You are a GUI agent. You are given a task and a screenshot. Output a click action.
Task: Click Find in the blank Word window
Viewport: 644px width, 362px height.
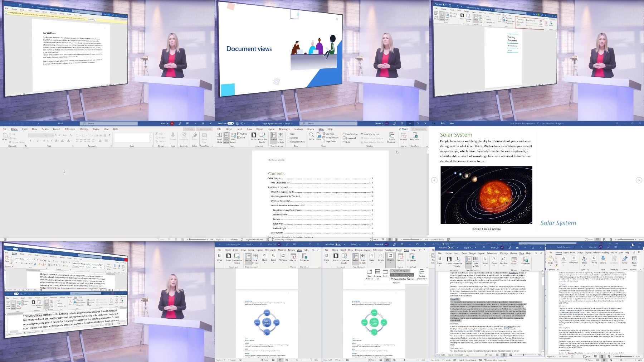(160, 134)
